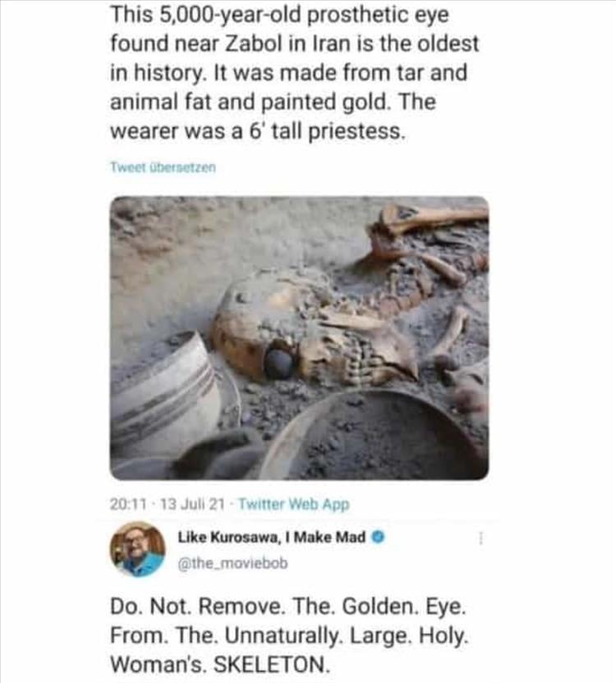Click the word 'priestess.' in the tweet
The image size is (616, 683).
(x=357, y=131)
